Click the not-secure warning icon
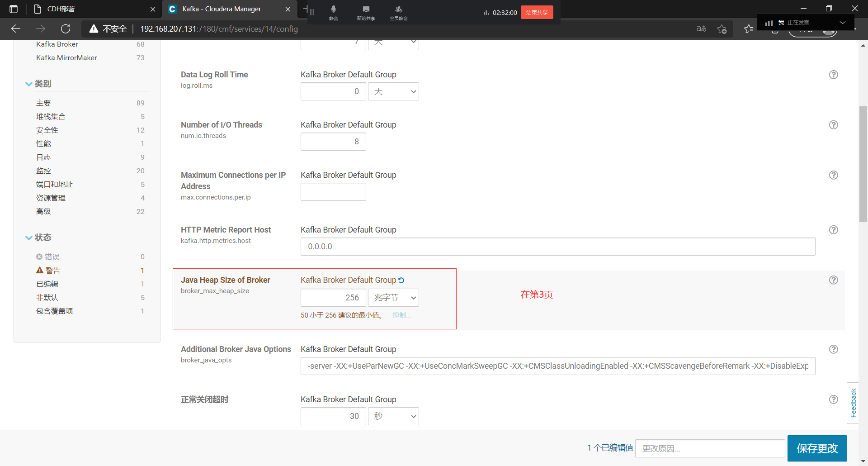This screenshot has height=466, width=868. click(94, 29)
